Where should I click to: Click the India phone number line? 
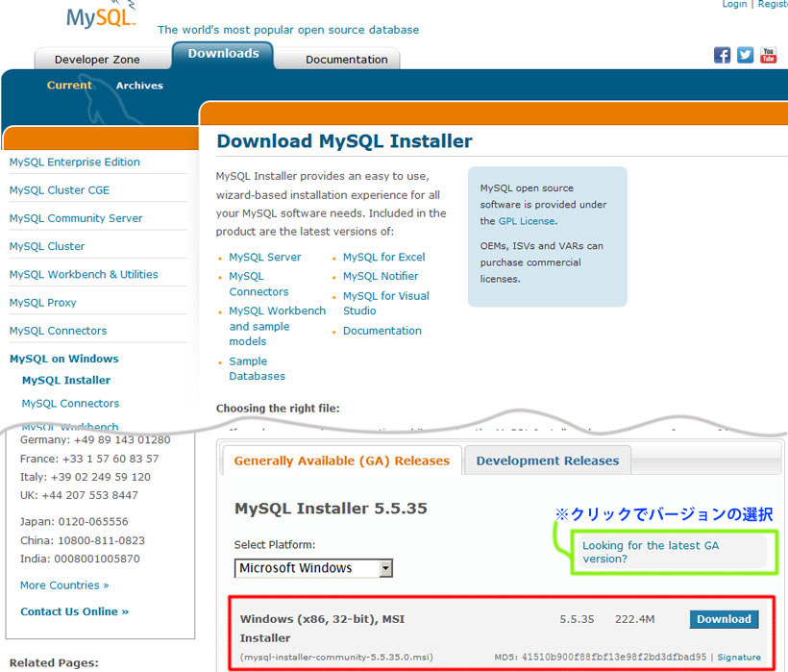coord(80,559)
